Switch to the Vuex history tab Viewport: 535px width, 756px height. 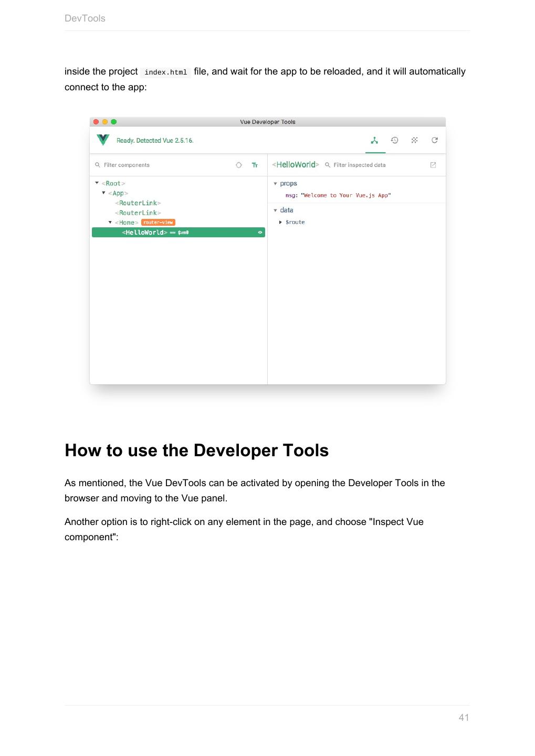394,140
